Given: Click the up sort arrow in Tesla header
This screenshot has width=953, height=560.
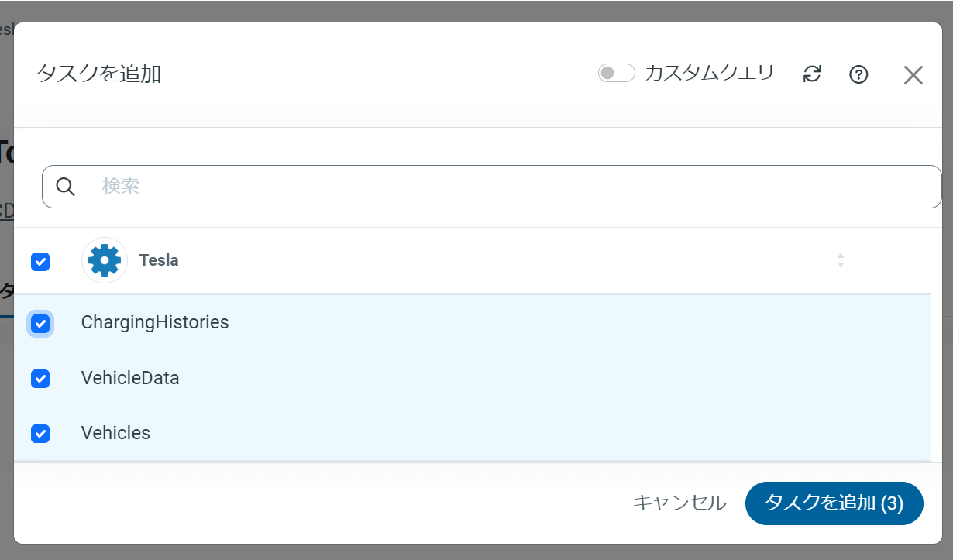Looking at the screenshot, I should [x=841, y=256].
